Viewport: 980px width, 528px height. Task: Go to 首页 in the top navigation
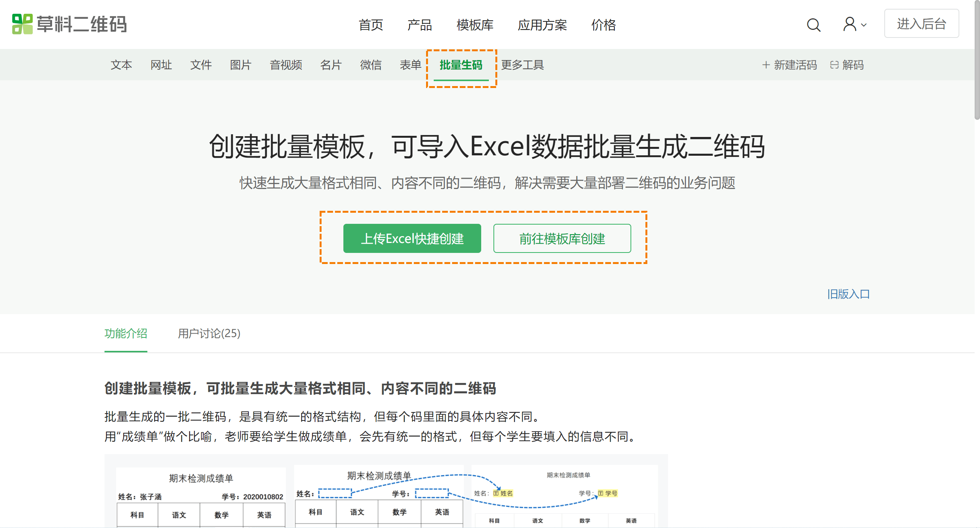pyautogui.click(x=371, y=25)
